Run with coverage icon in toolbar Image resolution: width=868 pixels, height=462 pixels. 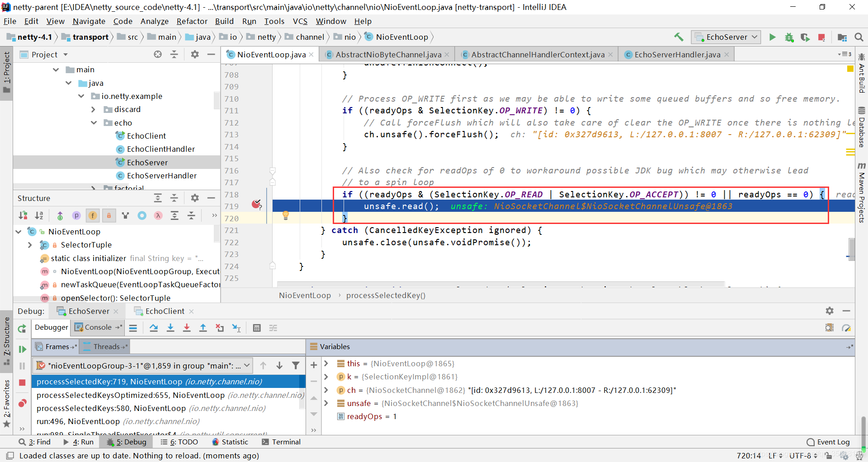click(805, 37)
